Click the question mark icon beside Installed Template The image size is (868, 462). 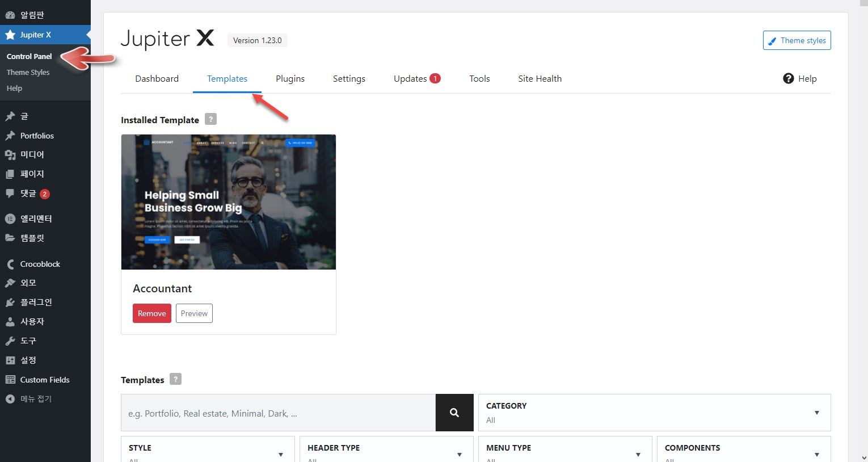coord(210,119)
